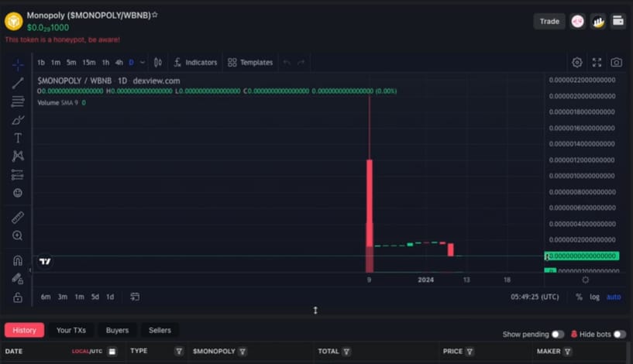
Task: Undo the last chart action
Action: 287,63
